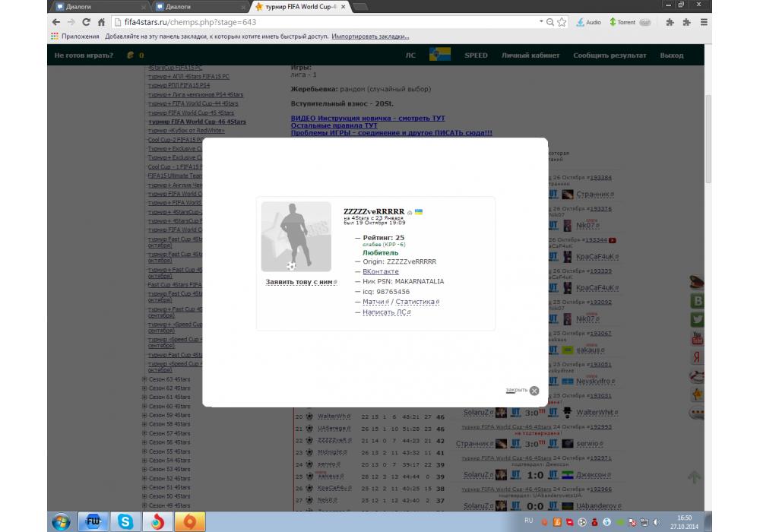Screen dimensions: 760x532
Task: Expand Сезон 55 4Stars
Action: pos(144,451)
